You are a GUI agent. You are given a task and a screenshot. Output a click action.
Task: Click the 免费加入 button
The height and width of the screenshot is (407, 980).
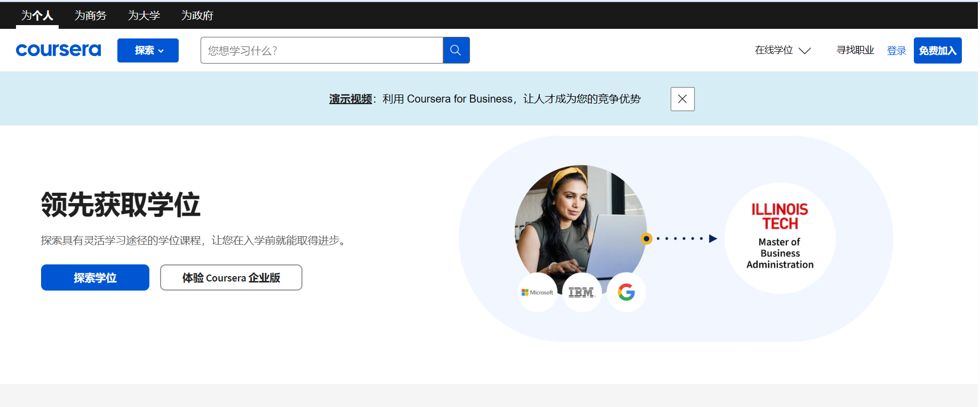point(937,50)
